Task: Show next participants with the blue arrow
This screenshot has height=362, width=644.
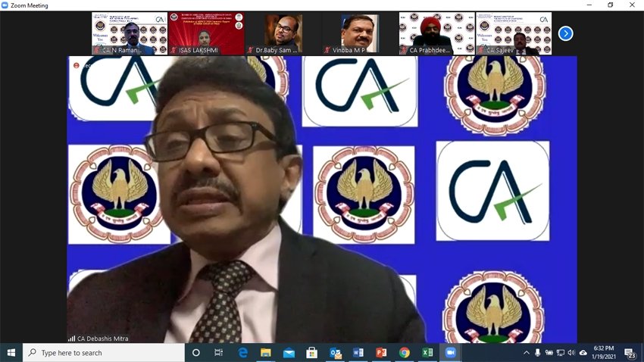Action: pos(565,33)
